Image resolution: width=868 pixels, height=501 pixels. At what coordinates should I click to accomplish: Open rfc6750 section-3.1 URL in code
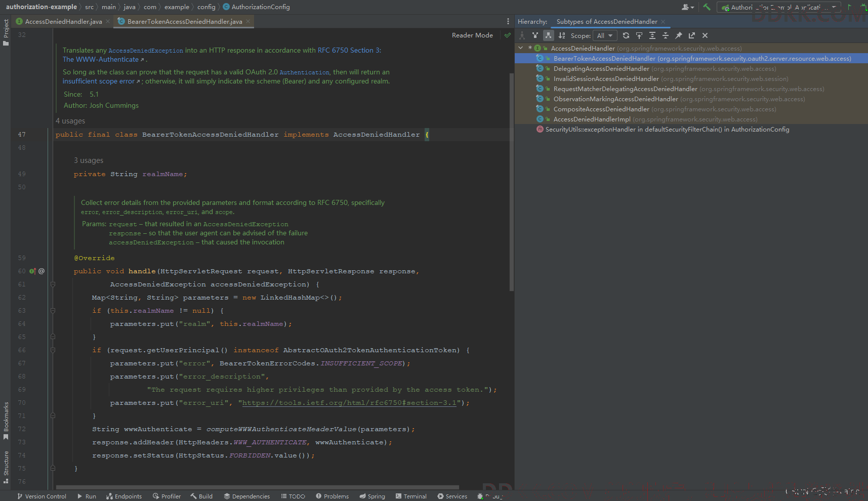[349, 403]
